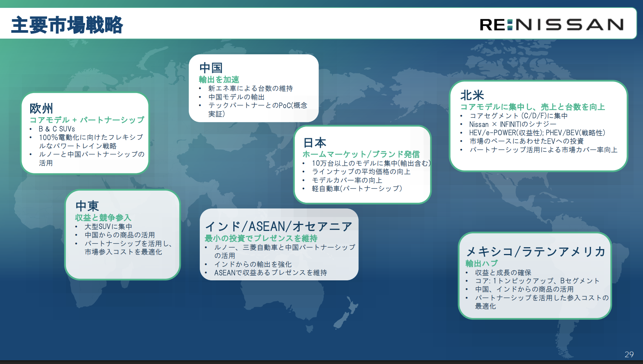Select the bullet ルノーと中国パートナーシップの活用
The image size is (643, 364).
pyautogui.click(x=92, y=159)
